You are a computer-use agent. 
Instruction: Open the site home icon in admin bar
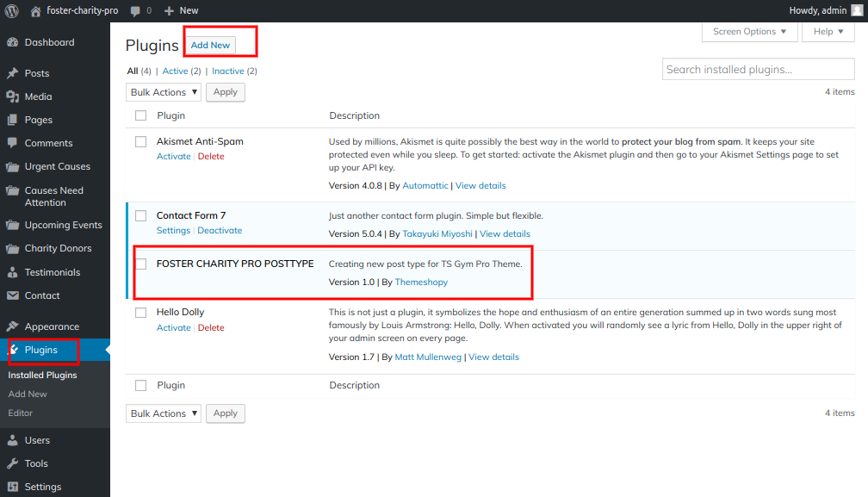point(35,11)
